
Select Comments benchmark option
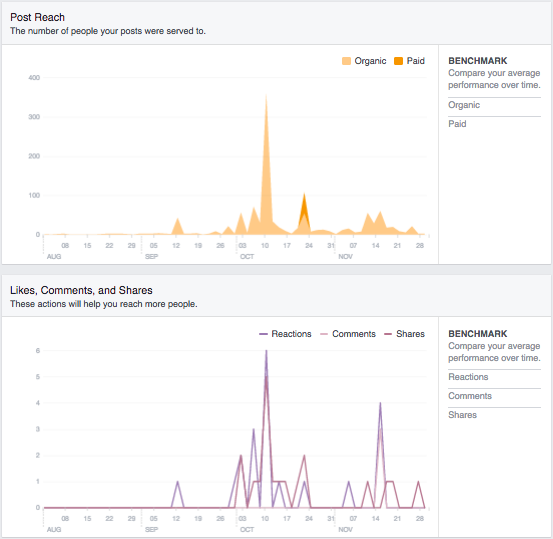coord(470,396)
